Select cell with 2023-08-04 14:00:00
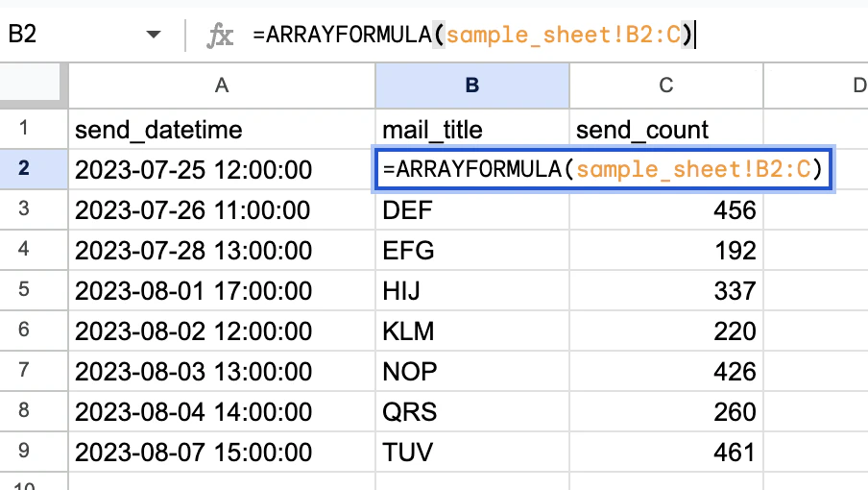 point(222,412)
